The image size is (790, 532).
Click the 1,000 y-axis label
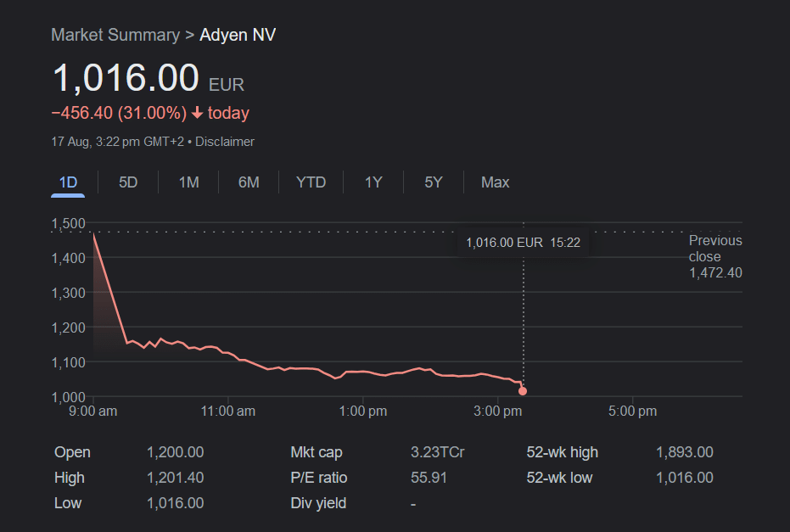[69, 397]
